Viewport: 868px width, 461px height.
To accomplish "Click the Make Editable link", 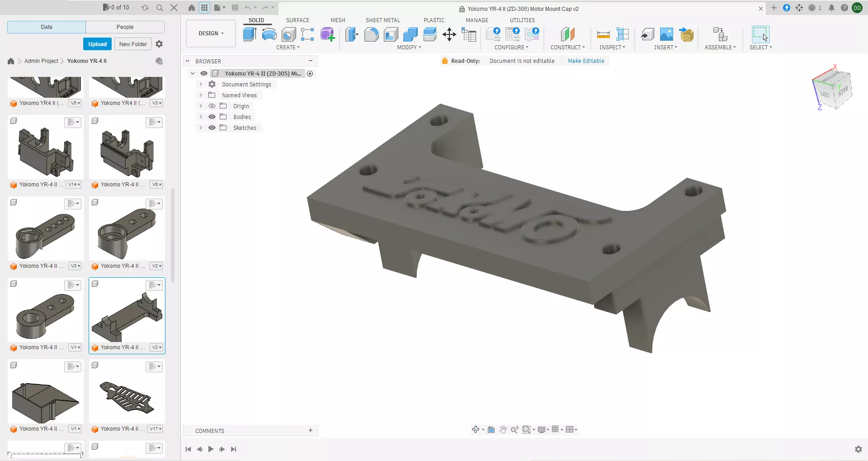I will point(586,61).
